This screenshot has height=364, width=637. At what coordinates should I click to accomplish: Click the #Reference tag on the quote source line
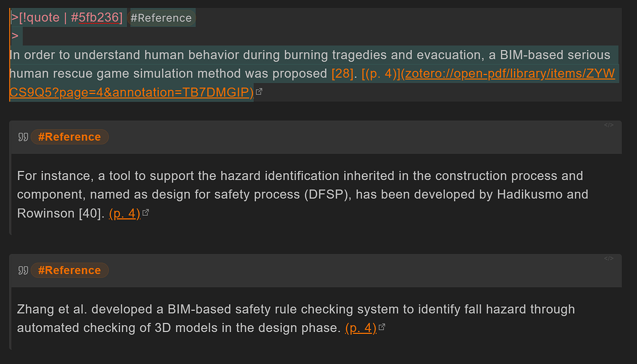click(161, 18)
